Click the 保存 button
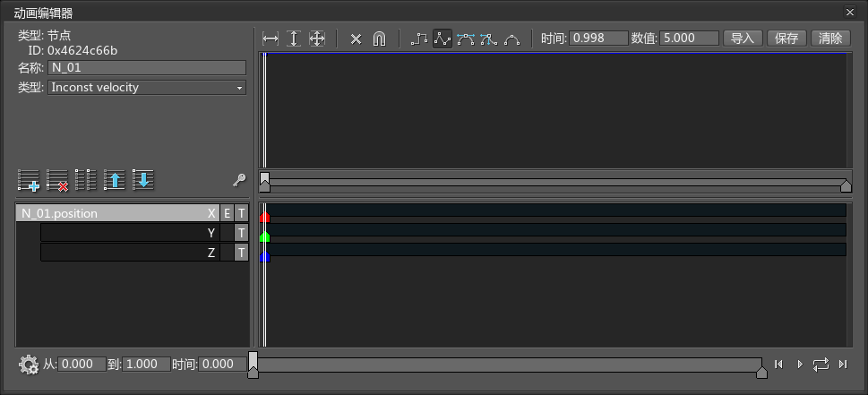The height and width of the screenshot is (395, 868). (x=786, y=39)
